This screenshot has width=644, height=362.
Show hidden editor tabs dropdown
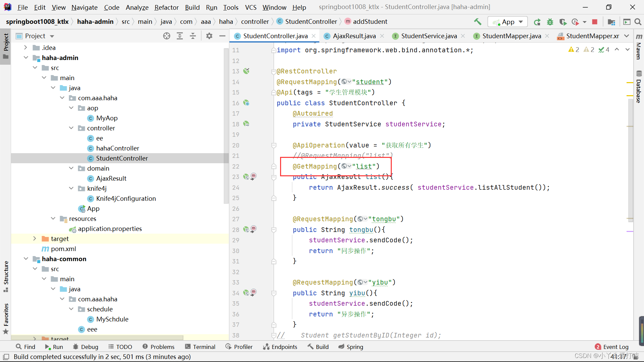(x=627, y=36)
